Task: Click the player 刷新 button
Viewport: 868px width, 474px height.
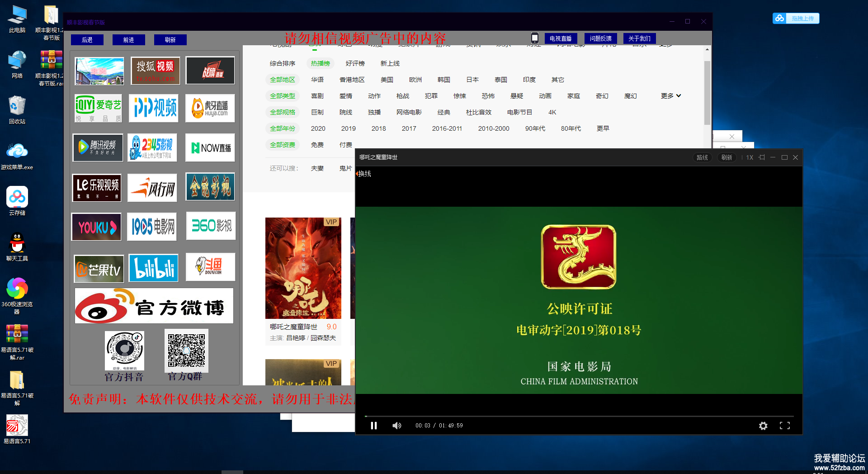Action: click(726, 157)
